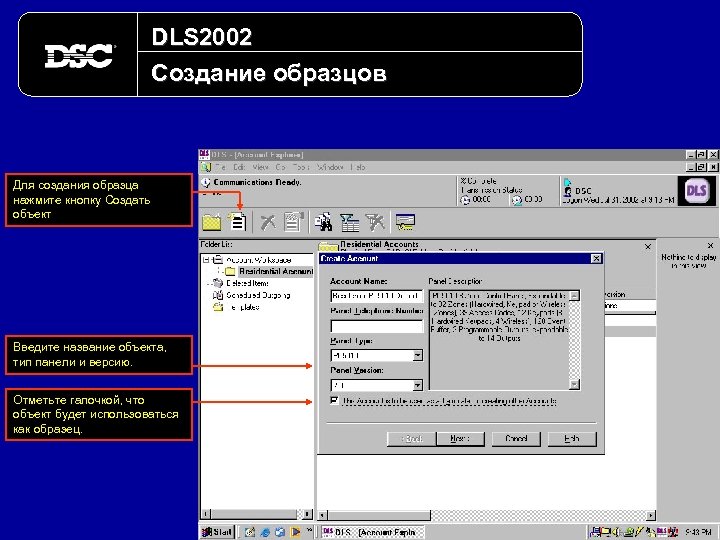Open the Edit menu
720x540 pixels.
pos(239,167)
